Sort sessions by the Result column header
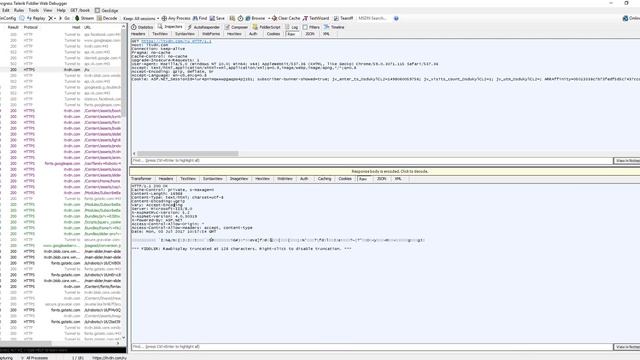Image resolution: width=640 pixels, height=360 pixels. click(13, 27)
